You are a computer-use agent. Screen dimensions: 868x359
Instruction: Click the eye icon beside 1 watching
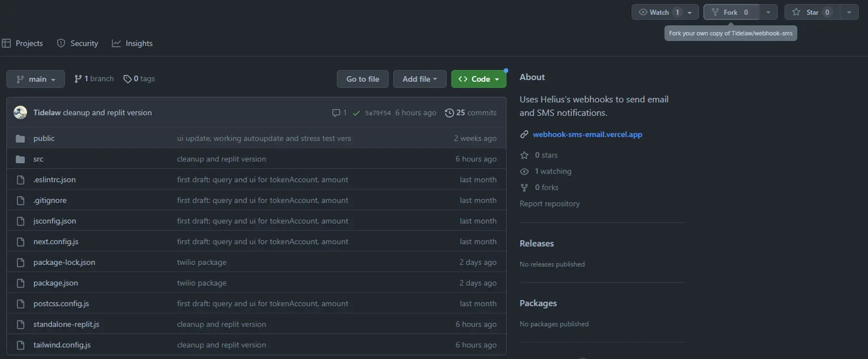coord(524,171)
